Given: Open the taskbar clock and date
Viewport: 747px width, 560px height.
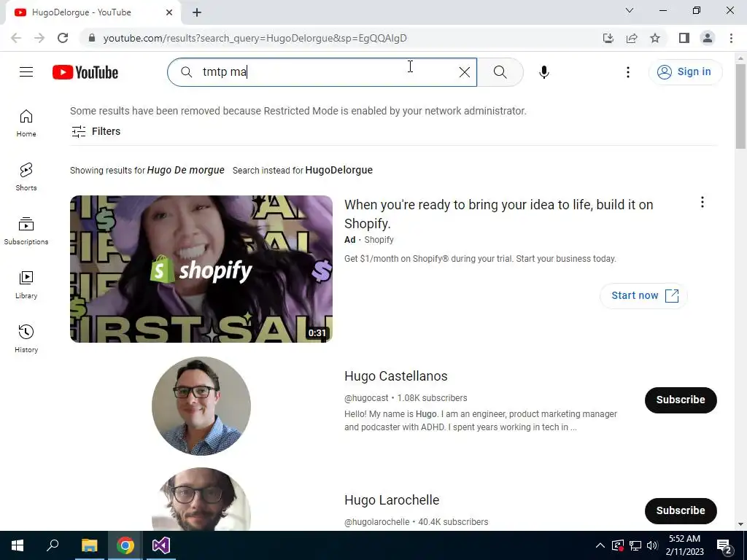Looking at the screenshot, I should tap(684, 545).
